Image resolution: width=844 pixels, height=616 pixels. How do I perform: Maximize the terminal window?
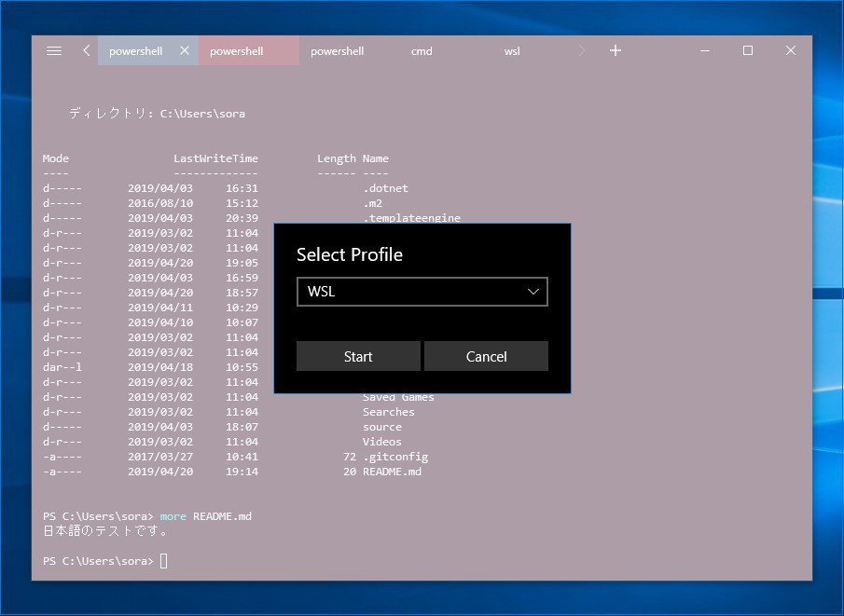coord(748,51)
